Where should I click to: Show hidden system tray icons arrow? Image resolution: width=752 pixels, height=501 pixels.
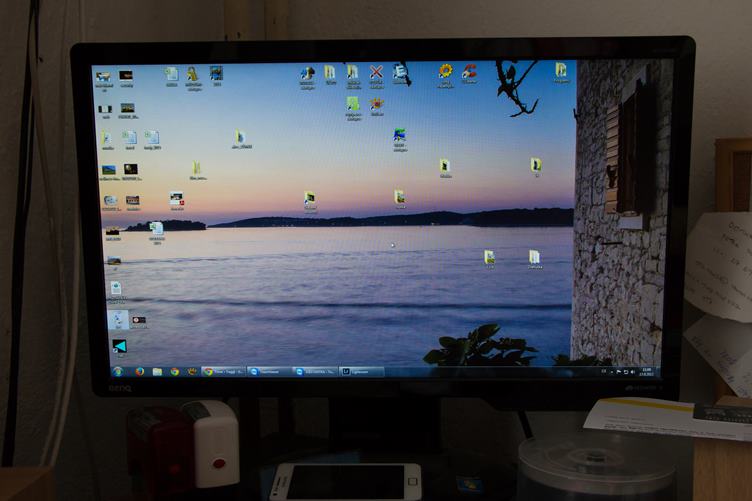(611, 372)
